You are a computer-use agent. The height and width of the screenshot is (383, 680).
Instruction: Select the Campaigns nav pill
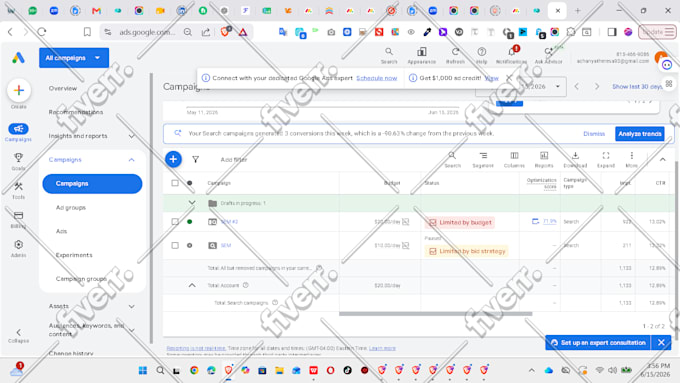click(x=92, y=183)
